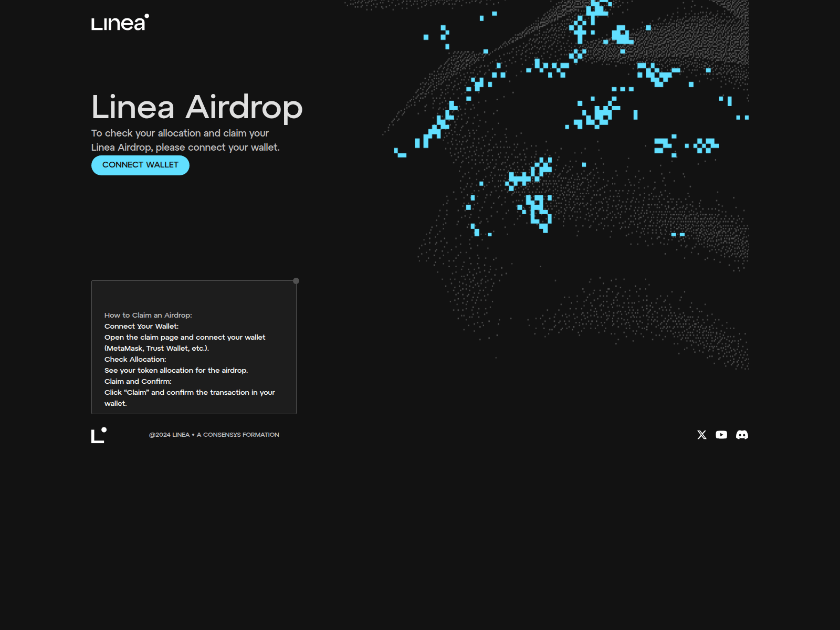Select the Claim and Confirm instruction

(x=138, y=381)
